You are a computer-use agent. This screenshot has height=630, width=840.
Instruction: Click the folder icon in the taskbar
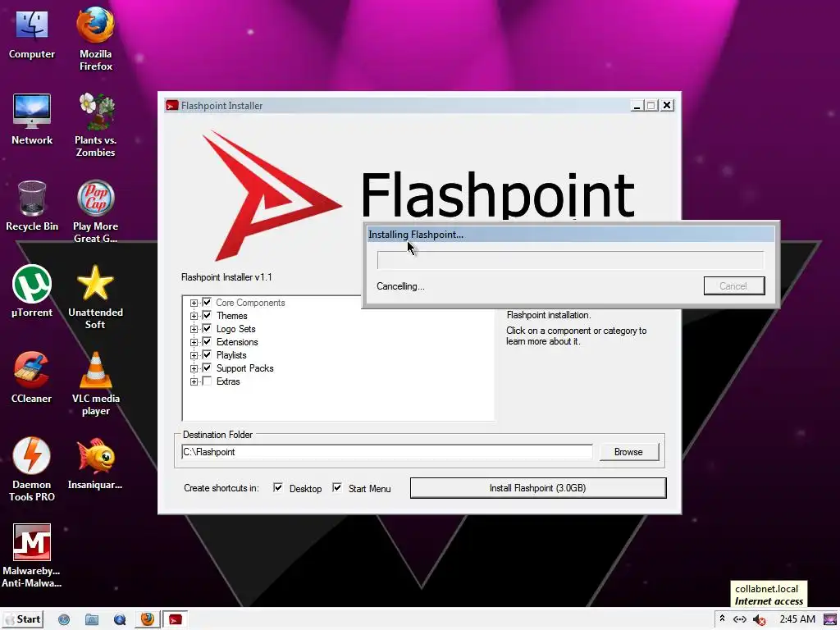pos(92,620)
